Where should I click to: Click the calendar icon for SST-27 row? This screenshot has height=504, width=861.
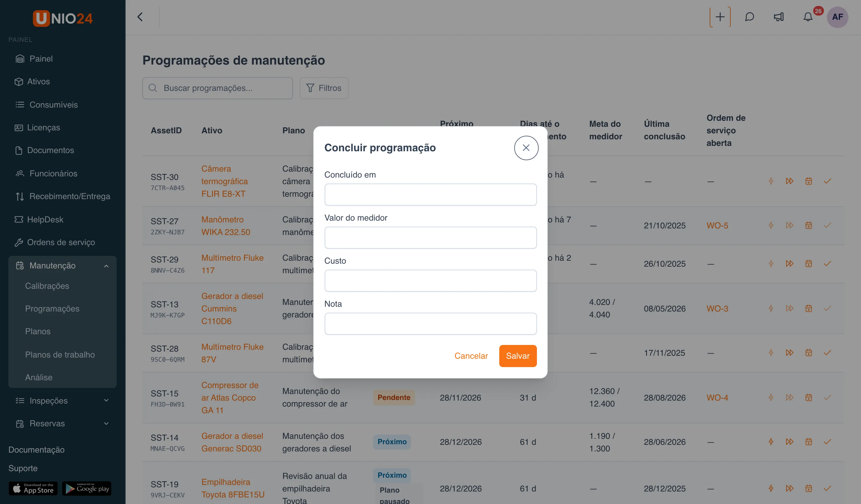(808, 225)
